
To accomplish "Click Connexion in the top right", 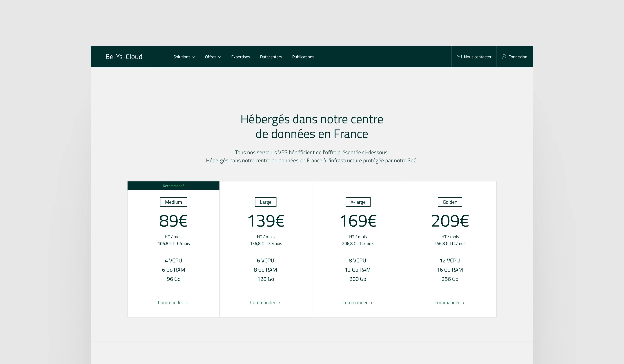I will (517, 57).
